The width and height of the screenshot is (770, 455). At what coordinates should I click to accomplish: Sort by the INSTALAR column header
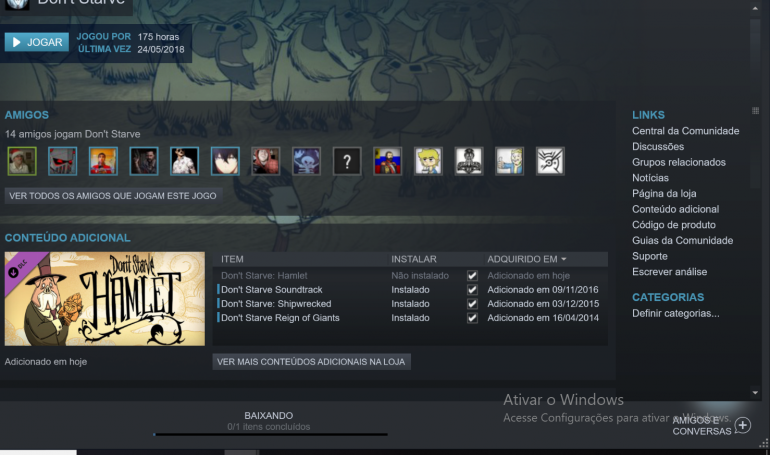414,259
